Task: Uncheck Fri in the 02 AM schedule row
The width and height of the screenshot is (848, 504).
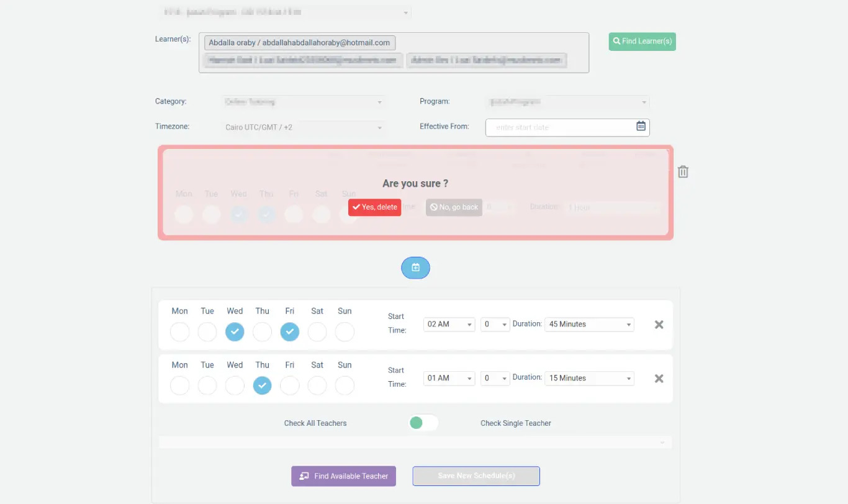Action: click(289, 332)
